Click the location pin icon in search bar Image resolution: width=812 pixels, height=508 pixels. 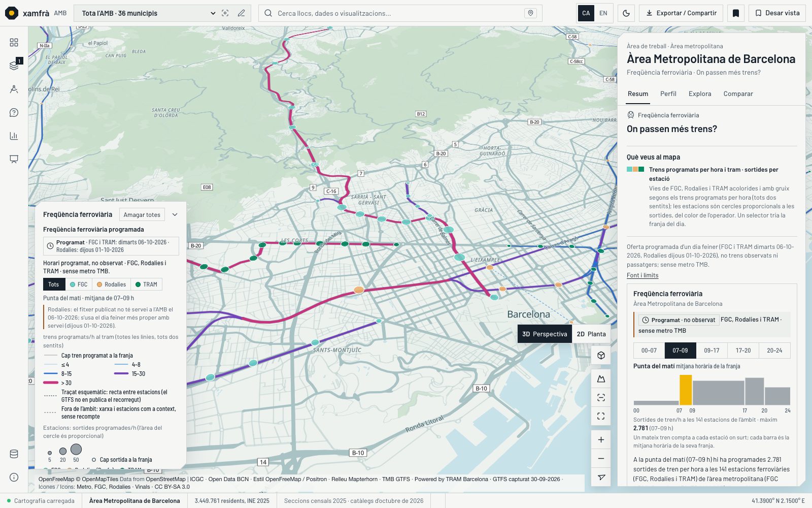[x=530, y=13]
